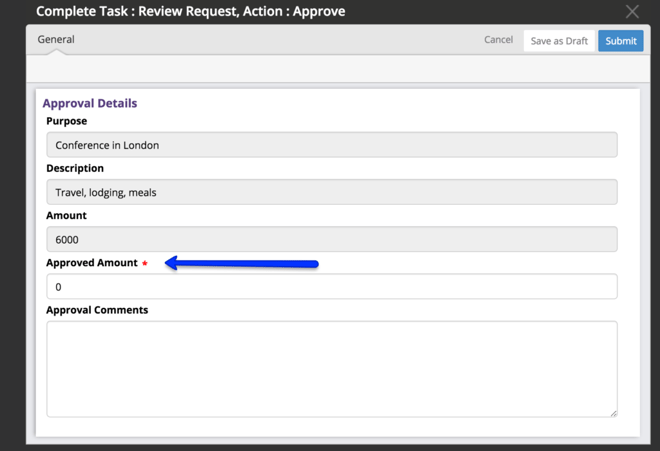
Task: Click the Approval Comments label
Action: tap(97, 310)
